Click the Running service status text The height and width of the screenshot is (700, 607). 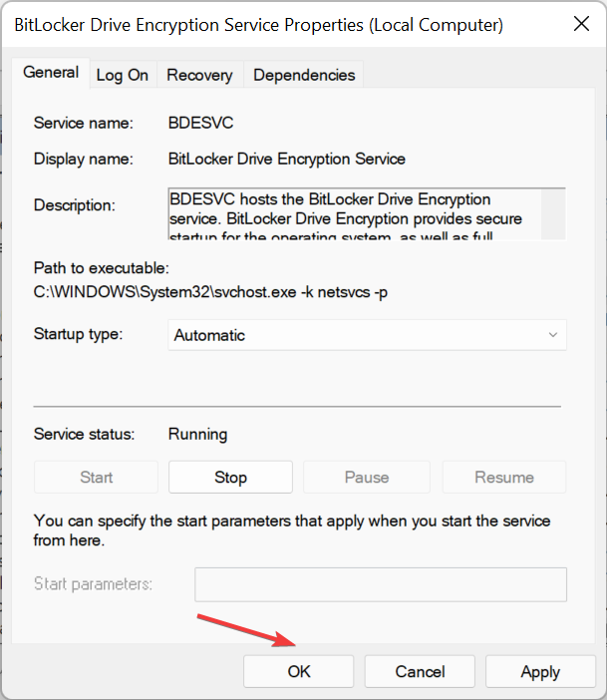coord(197,434)
